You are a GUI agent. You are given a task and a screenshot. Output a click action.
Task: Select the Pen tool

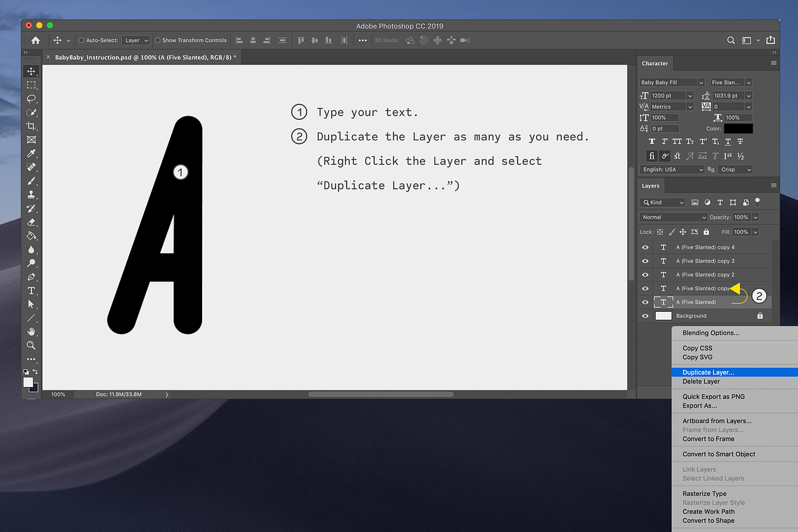tap(31, 277)
